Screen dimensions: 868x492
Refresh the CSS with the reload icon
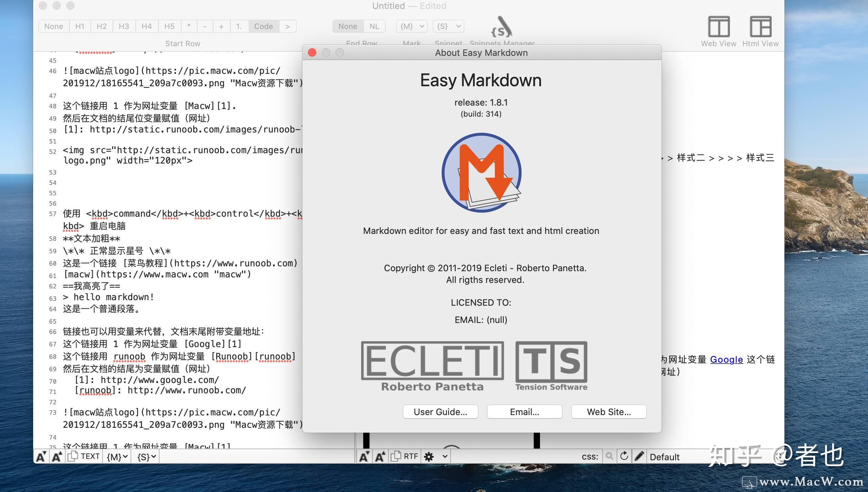click(x=624, y=456)
